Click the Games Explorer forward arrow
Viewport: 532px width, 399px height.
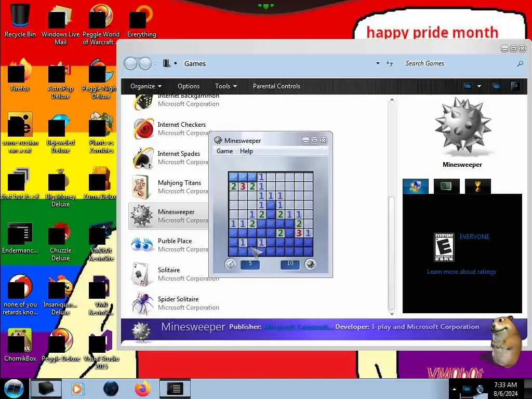145,63
